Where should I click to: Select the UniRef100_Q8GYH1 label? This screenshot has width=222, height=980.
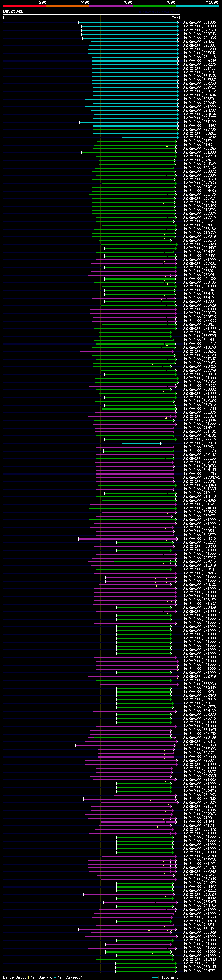click(199, 275)
